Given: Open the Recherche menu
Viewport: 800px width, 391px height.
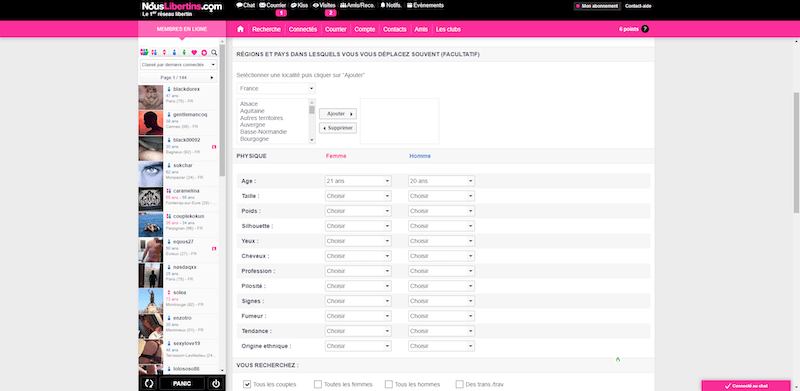Looking at the screenshot, I should tap(266, 29).
